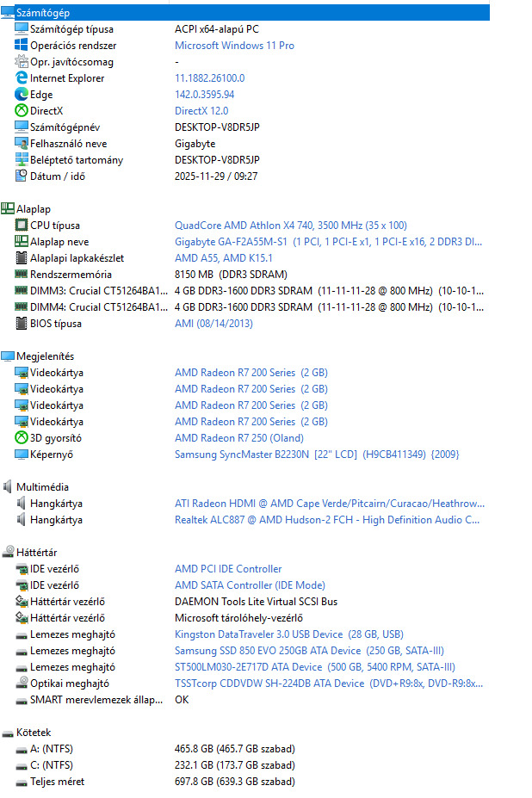Select the 'DAEMON Tools Lite Virtual SCSI Bus' value
This screenshot has height=798, width=532.
256,602
